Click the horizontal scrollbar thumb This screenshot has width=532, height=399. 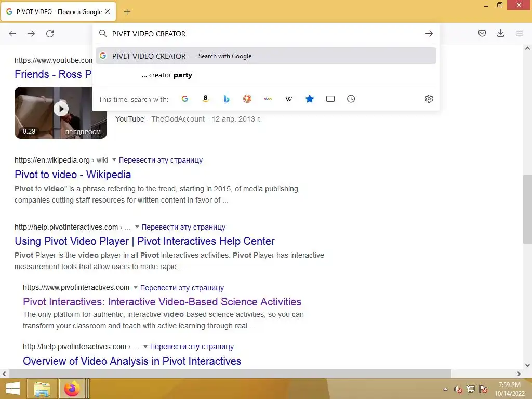click(x=230, y=374)
